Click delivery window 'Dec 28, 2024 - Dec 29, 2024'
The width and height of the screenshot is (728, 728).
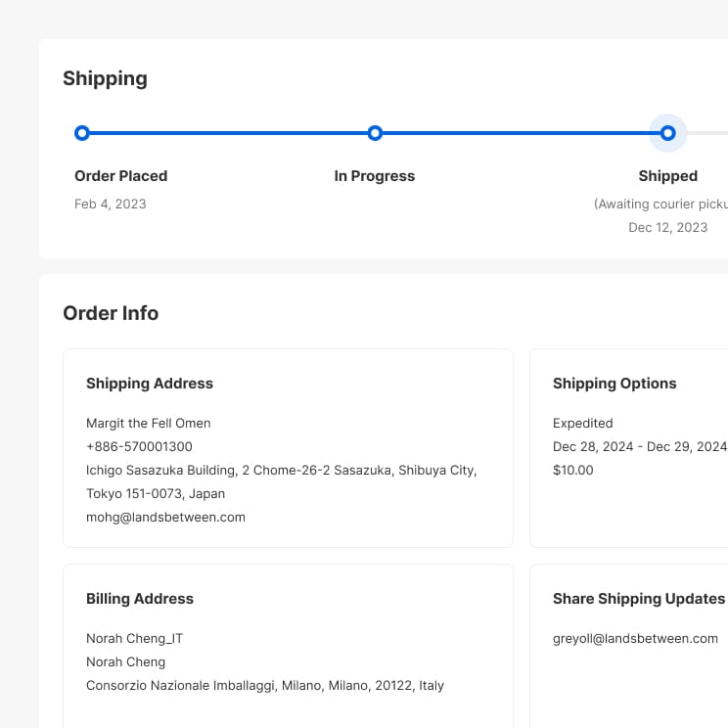(640, 446)
